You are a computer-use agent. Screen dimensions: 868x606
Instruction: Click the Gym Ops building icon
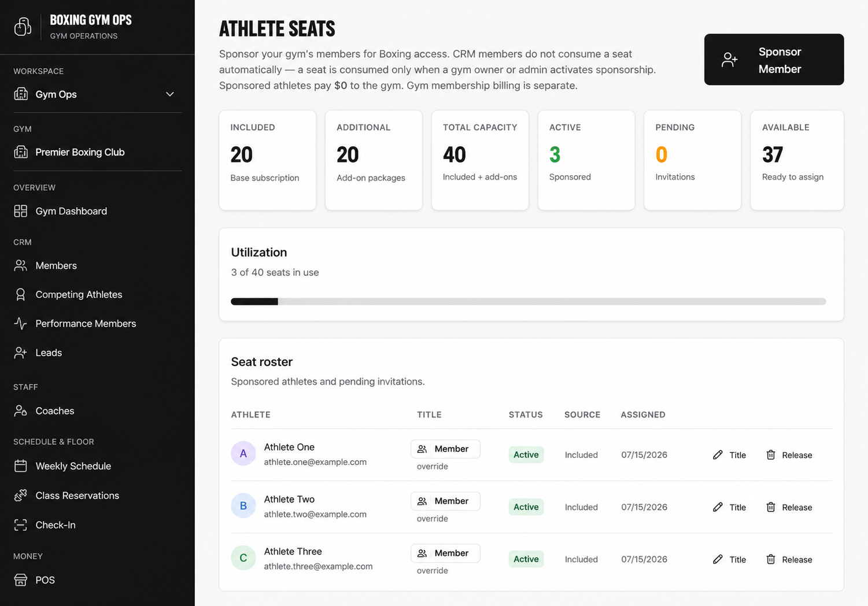point(21,94)
